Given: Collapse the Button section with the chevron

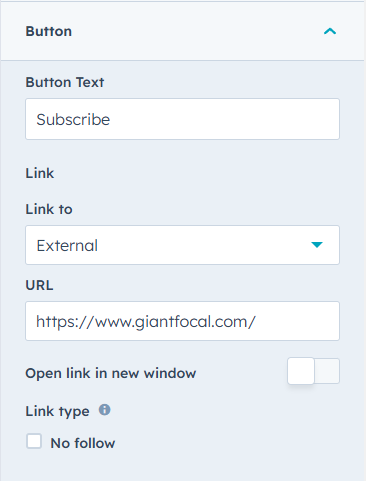Looking at the screenshot, I should coord(330,31).
